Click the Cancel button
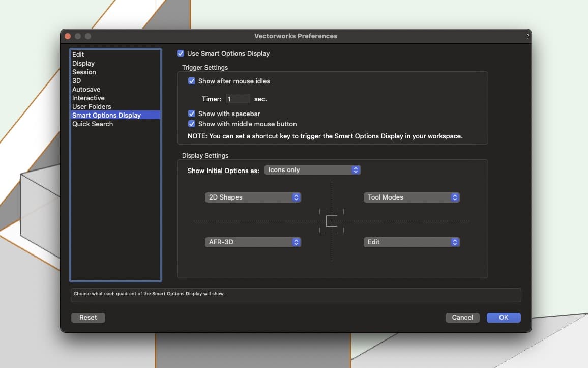588x368 pixels. (x=462, y=318)
